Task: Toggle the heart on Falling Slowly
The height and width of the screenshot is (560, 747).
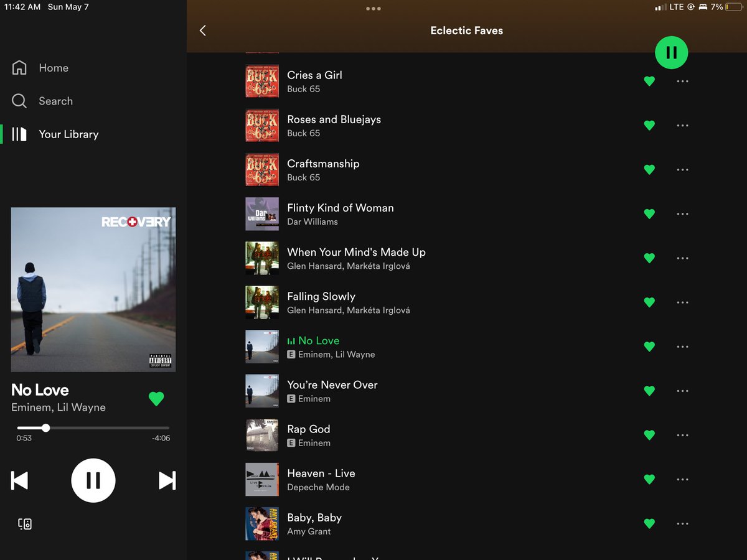Action: coord(649,302)
